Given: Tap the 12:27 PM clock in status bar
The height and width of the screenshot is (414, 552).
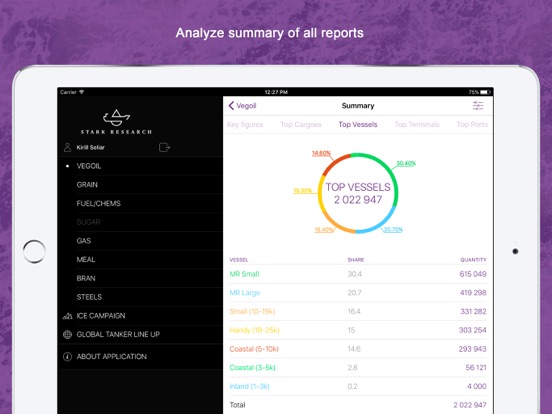Looking at the screenshot, I should point(276,92).
